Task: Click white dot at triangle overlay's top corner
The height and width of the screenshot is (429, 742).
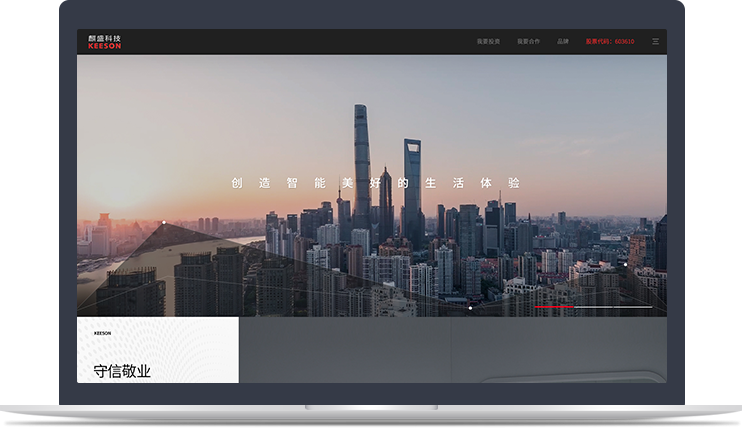Action: pos(164,222)
